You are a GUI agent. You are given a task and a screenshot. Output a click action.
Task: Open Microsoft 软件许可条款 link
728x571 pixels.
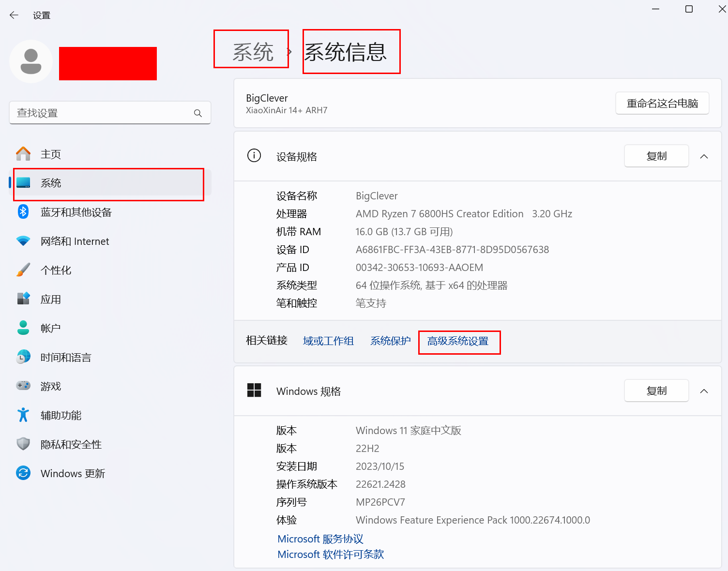coord(331,555)
